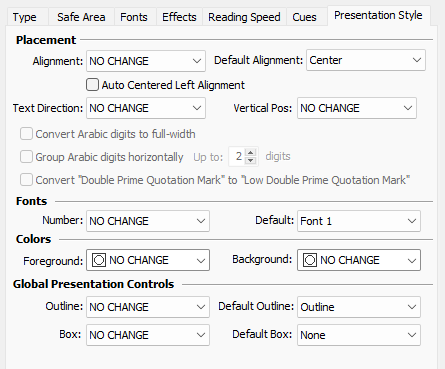Expand the Default Alignment Center dropdown

366,60
